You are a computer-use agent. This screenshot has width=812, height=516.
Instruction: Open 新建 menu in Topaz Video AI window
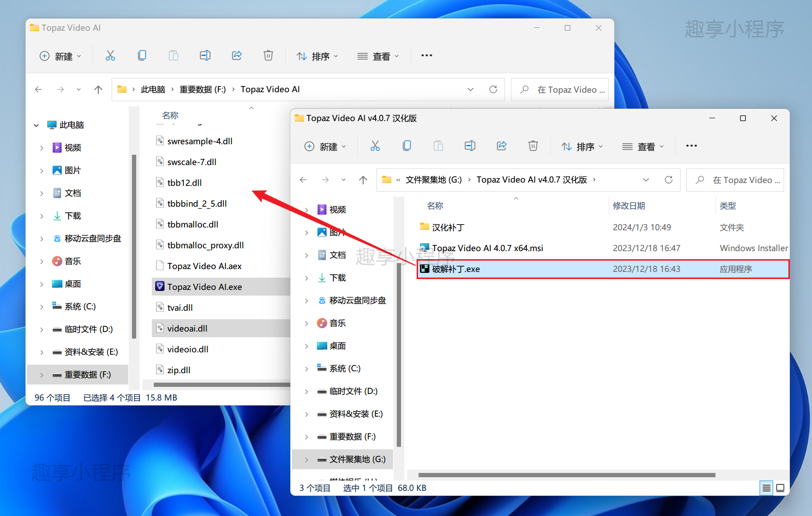[x=61, y=56]
